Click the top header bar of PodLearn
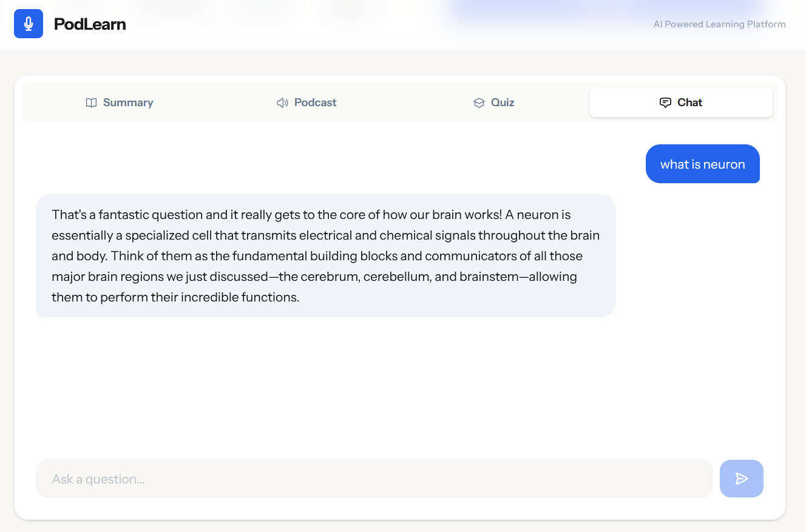 pyautogui.click(x=403, y=24)
